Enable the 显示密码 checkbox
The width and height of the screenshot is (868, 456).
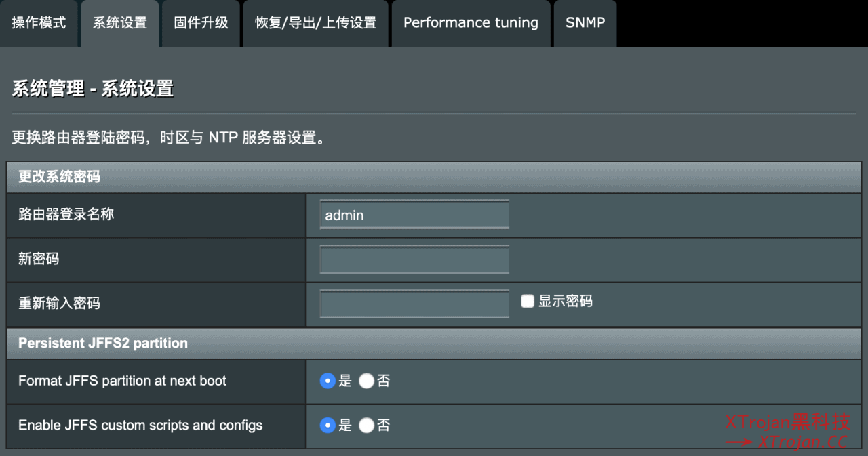(528, 301)
